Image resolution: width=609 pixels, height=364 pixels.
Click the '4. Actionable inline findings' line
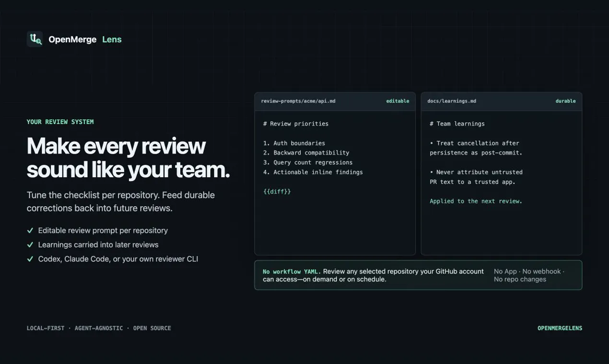click(x=313, y=172)
